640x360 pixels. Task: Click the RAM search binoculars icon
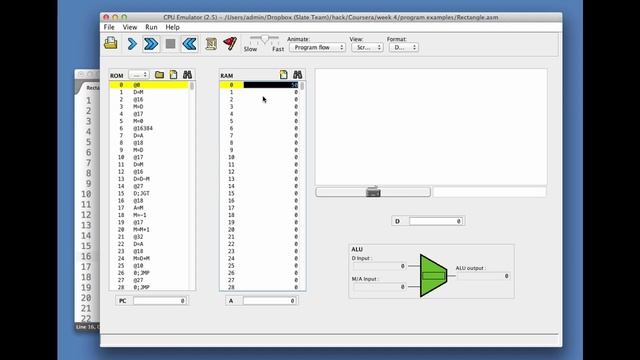tap(298, 75)
